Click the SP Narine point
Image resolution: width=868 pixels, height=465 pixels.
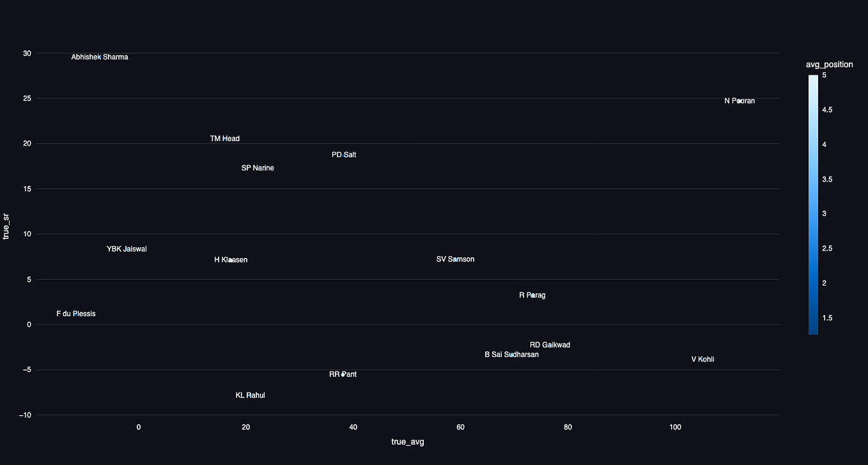[x=258, y=168]
